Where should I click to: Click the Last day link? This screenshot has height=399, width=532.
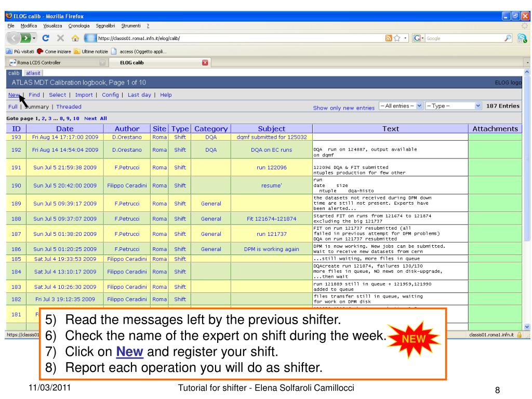[x=139, y=95]
